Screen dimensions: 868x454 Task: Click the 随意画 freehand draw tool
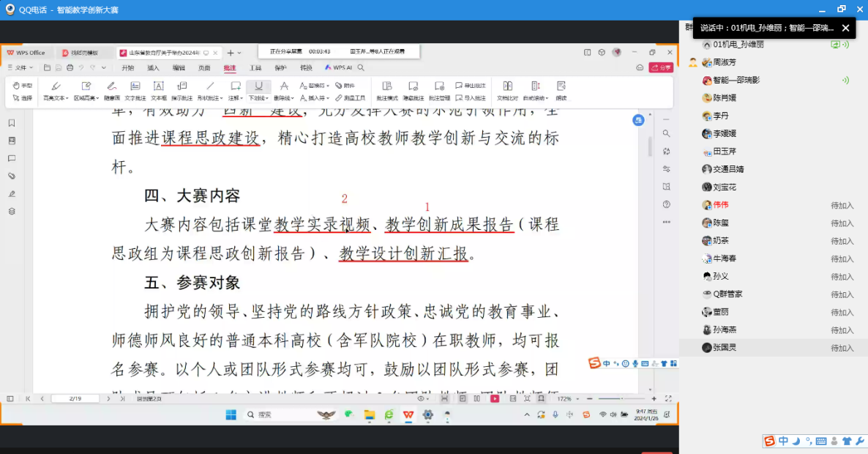pyautogui.click(x=111, y=90)
